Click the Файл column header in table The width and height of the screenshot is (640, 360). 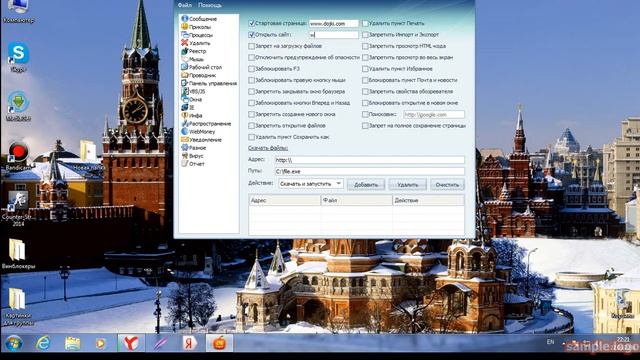click(x=356, y=200)
